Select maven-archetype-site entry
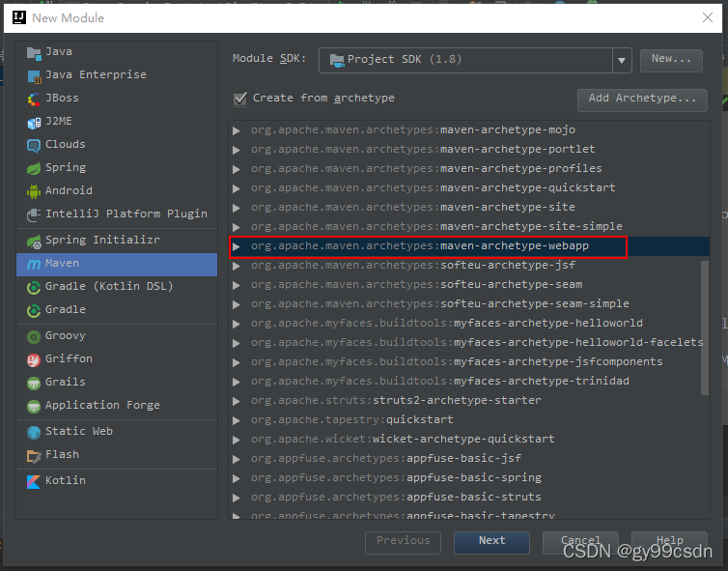 pos(469,207)
